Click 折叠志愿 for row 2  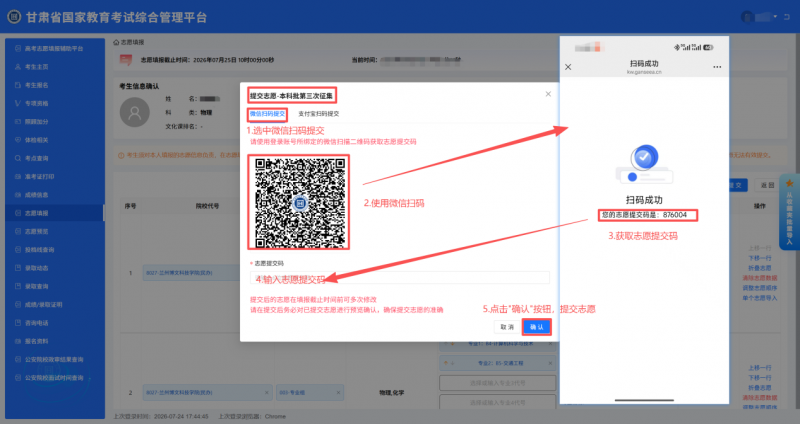[x=760, y=388]
